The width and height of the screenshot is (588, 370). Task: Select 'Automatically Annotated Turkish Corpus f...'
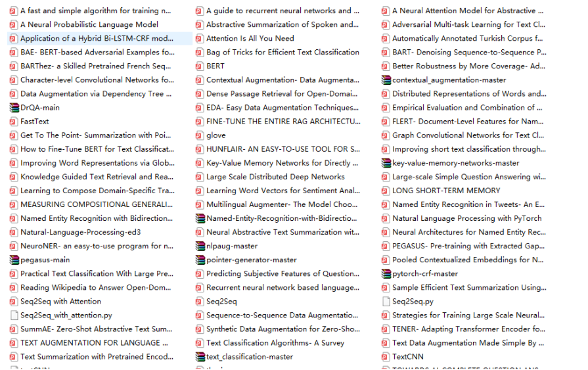tap(467, 38)
